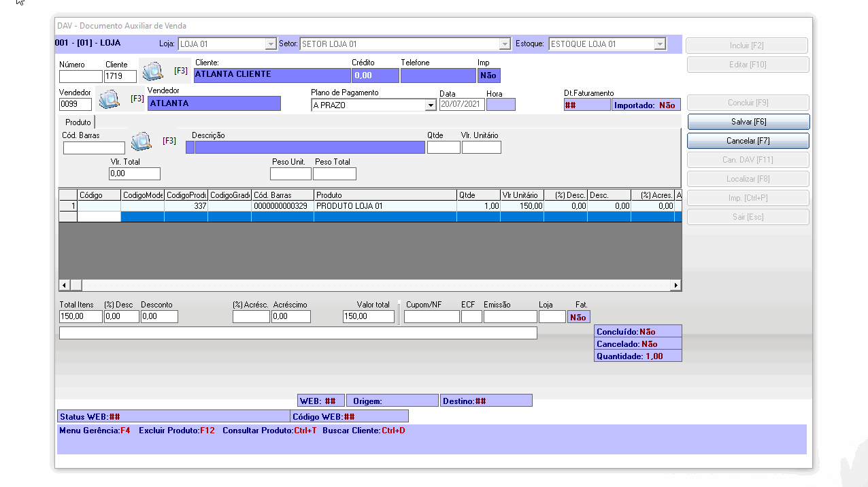Click the Desconto total field
868x487 pixels.
click(x=159, y=317)
